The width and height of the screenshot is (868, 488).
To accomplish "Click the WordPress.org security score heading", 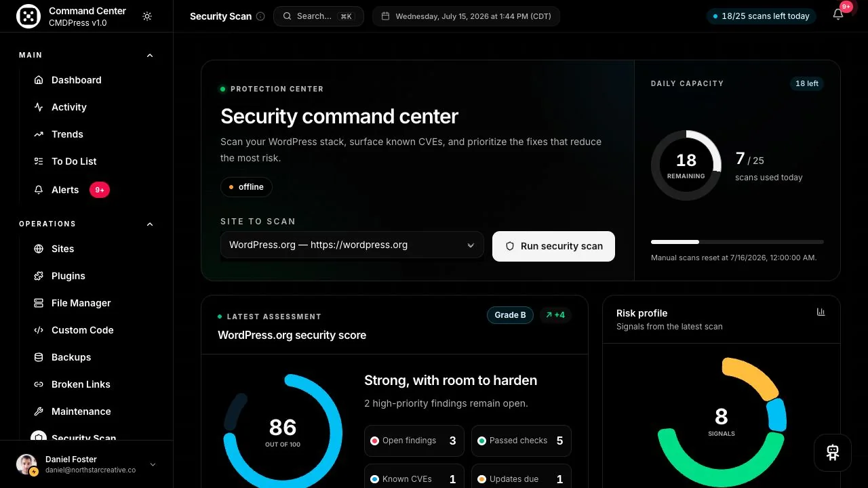I will point(292,335).
